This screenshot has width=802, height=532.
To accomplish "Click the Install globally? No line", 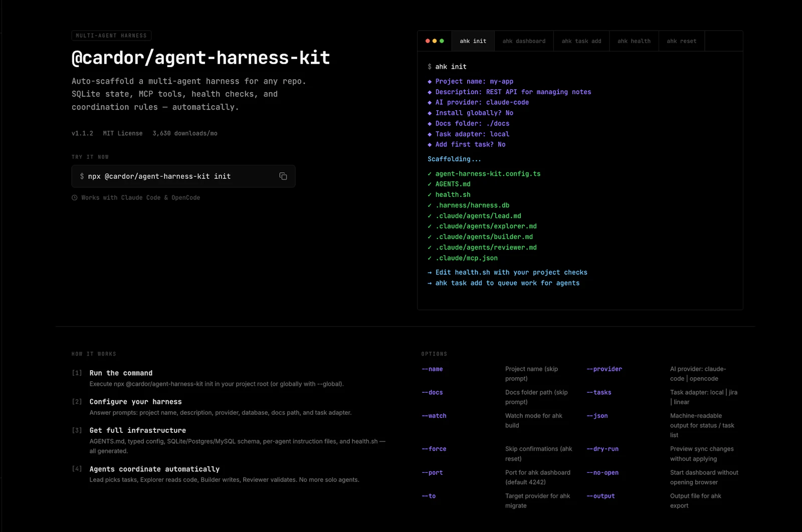I will tap(471, 113).
